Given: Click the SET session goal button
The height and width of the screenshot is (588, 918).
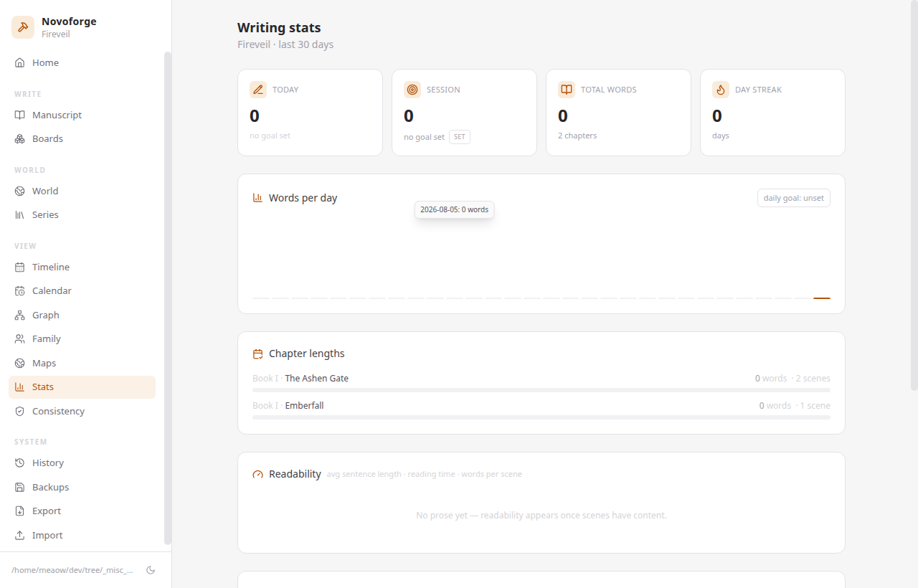Looking at the screenshot, I should point(460,136).
